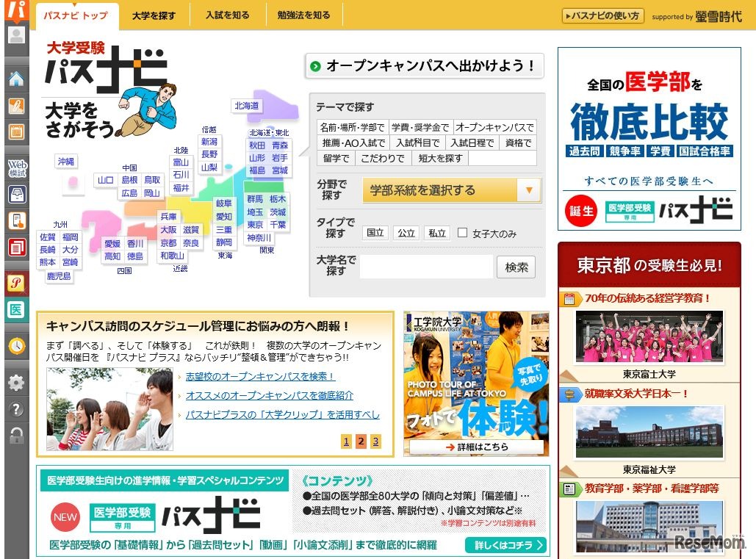Open the inbox tray icon in sidebar

(17, 195)
